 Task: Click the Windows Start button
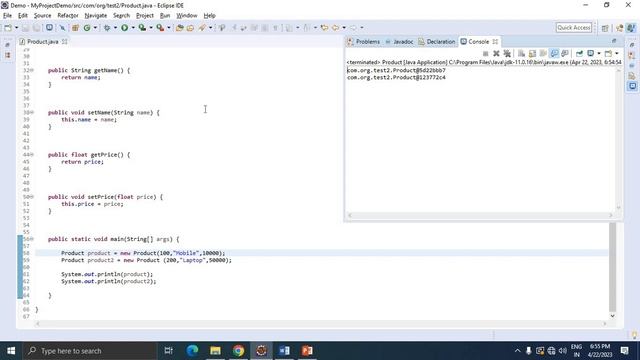coord(11,351)
